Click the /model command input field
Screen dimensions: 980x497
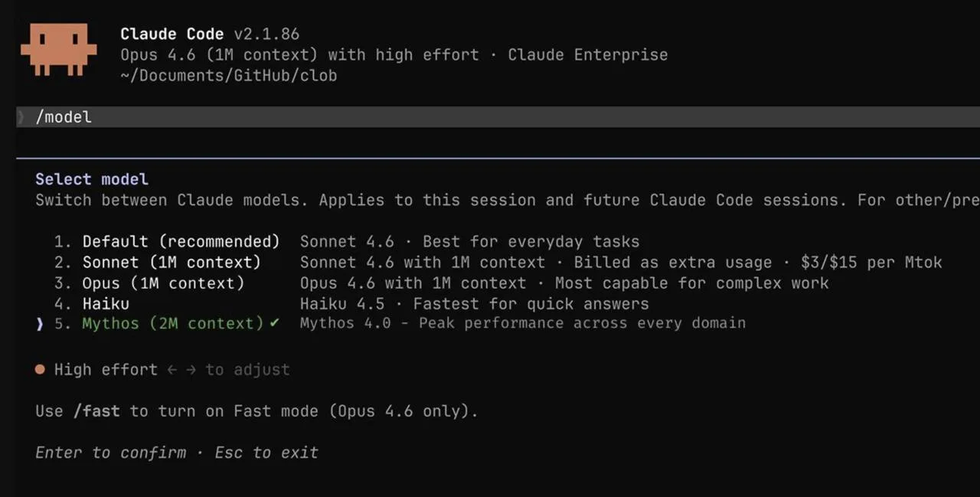498,116
